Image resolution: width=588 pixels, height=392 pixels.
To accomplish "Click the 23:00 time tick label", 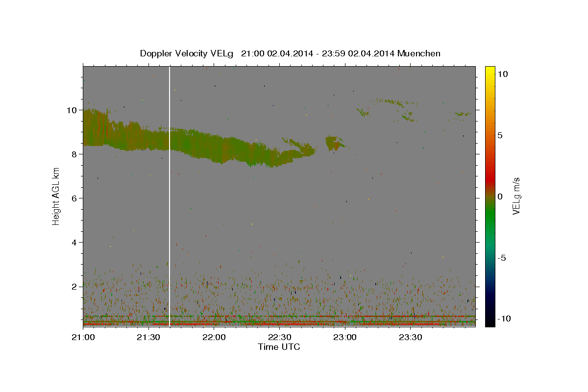I will [344, 338].
